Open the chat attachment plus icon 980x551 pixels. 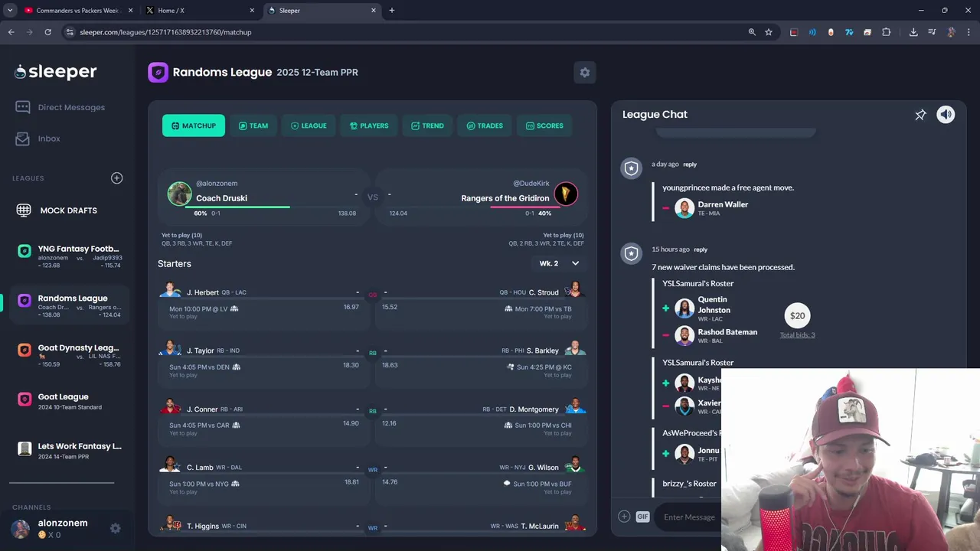624,517
